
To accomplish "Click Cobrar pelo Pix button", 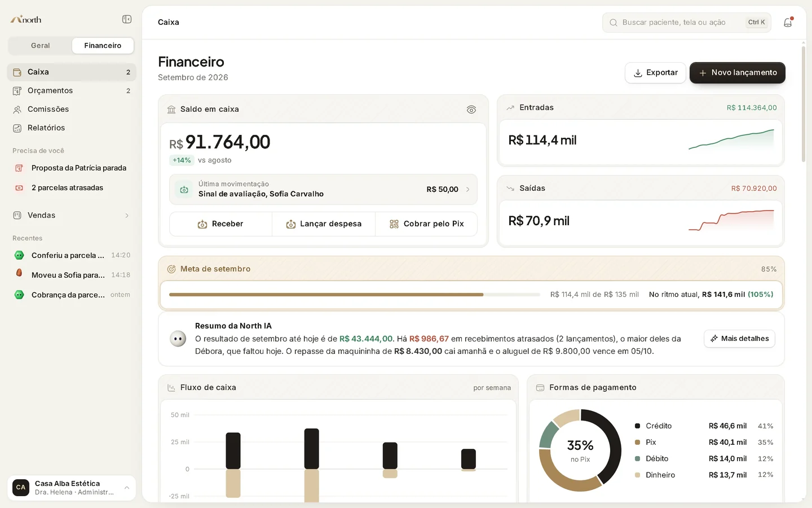I will coord(426,224).
